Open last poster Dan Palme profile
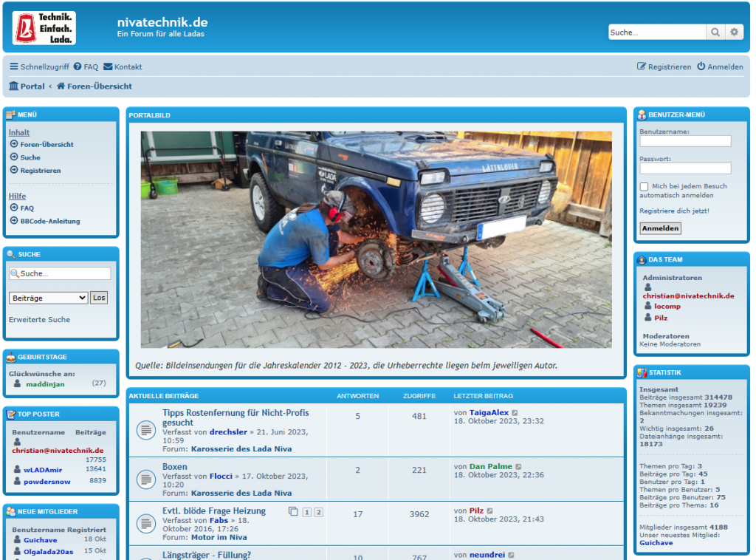756x560 pixels. (x=491, y=466)
